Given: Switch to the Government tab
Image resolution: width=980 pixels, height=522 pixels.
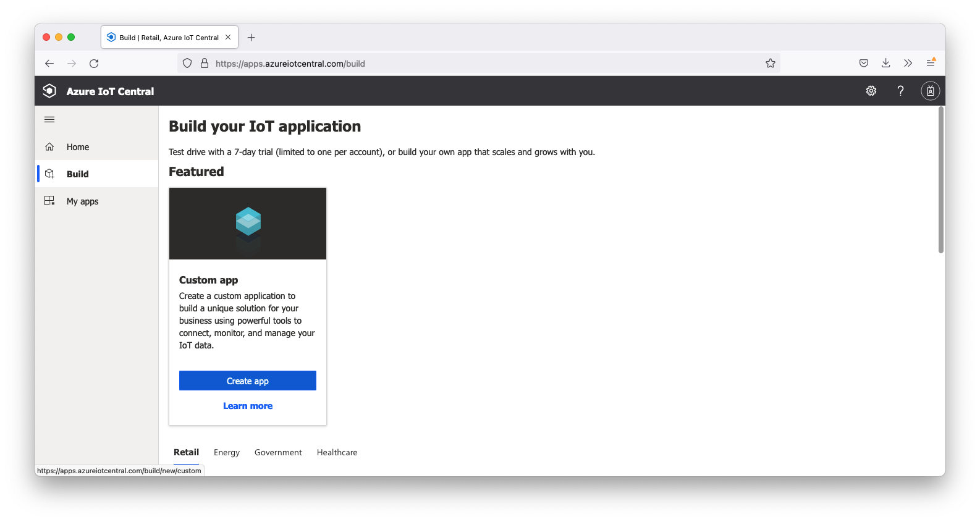Looking at the screenshot, I should click(x=278, y=452).
